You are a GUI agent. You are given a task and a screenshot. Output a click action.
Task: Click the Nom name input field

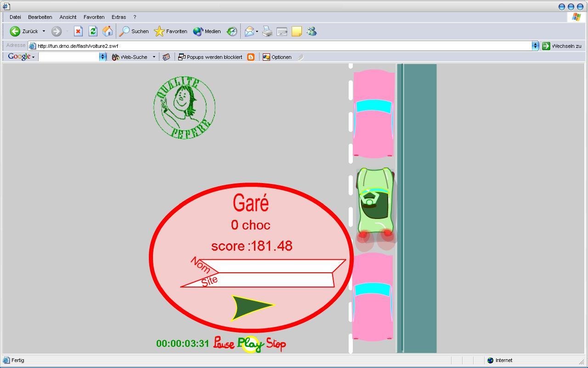click(276, 266)
